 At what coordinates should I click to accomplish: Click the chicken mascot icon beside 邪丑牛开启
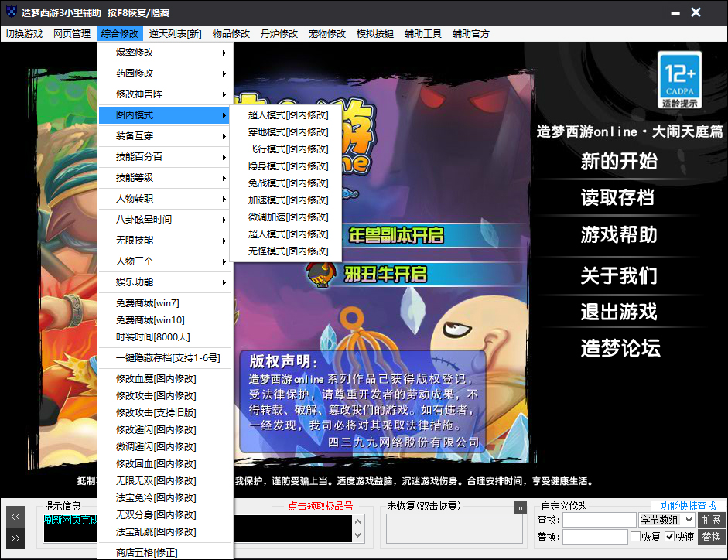321,274
